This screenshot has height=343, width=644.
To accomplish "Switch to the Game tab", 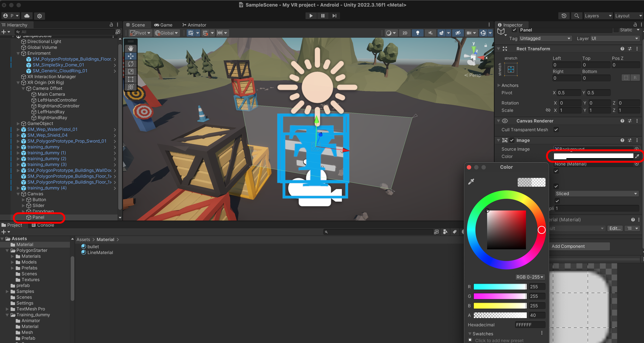I will click(x=163, y=25).
